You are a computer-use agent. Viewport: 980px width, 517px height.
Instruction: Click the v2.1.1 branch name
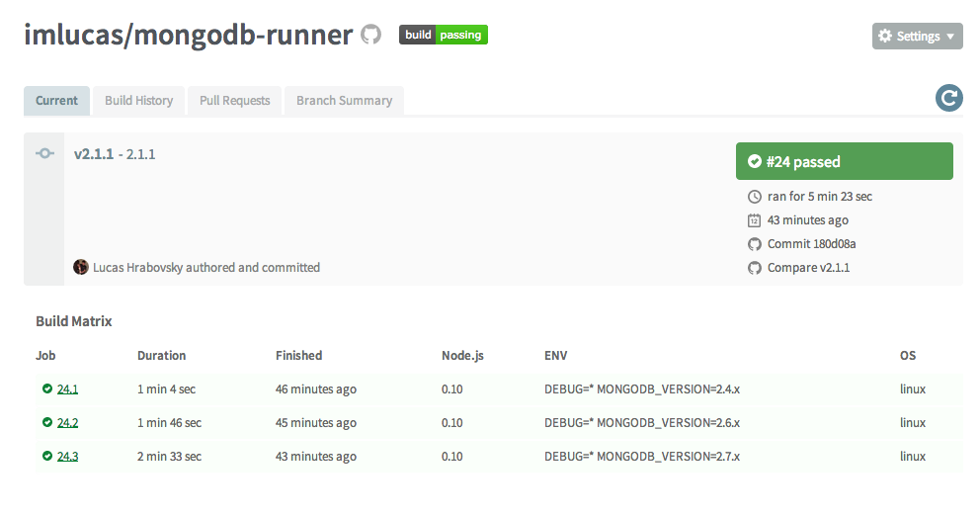click(x=94, y=154)
